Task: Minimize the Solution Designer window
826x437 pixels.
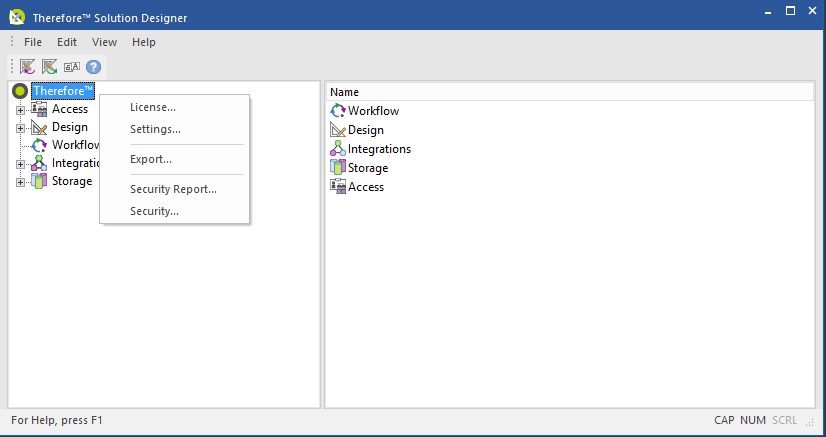Action: (768, 12)
